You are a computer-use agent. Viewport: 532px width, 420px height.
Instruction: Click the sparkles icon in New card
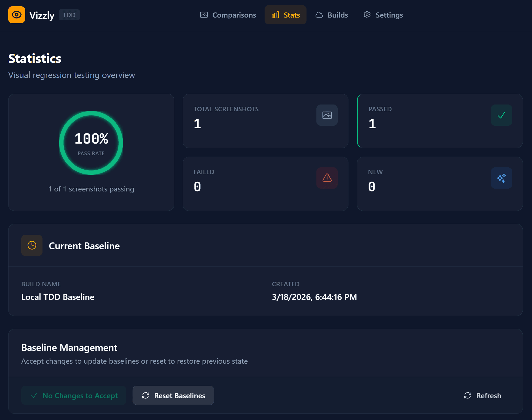click(x=501, y=178)
